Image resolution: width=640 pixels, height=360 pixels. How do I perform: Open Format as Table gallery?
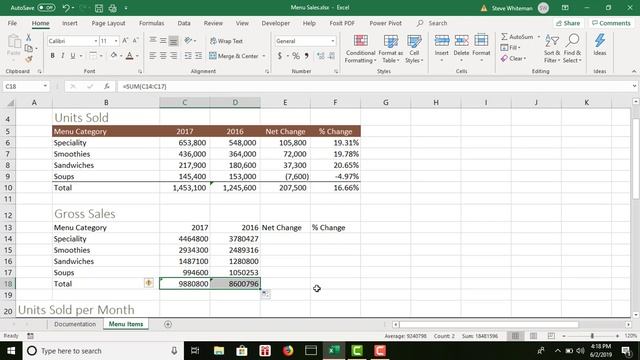(x=391, y=49)
